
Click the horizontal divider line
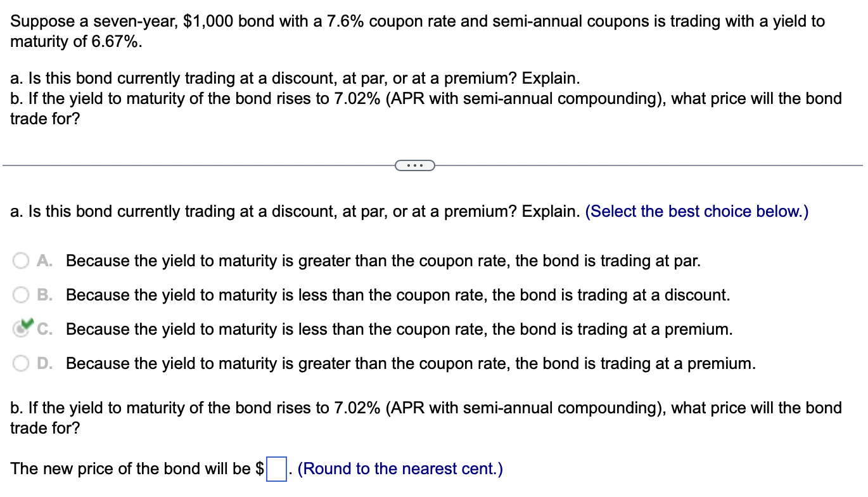pos(190,165)
